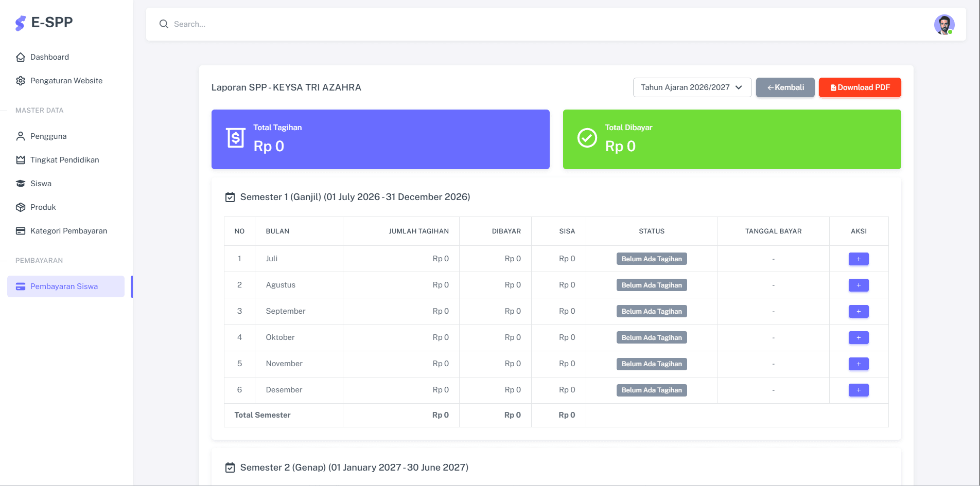The height and width of the screenshot is (486, 980).
Task: Click the Pengaturan Website gear icon
Action: pos(21,81)
